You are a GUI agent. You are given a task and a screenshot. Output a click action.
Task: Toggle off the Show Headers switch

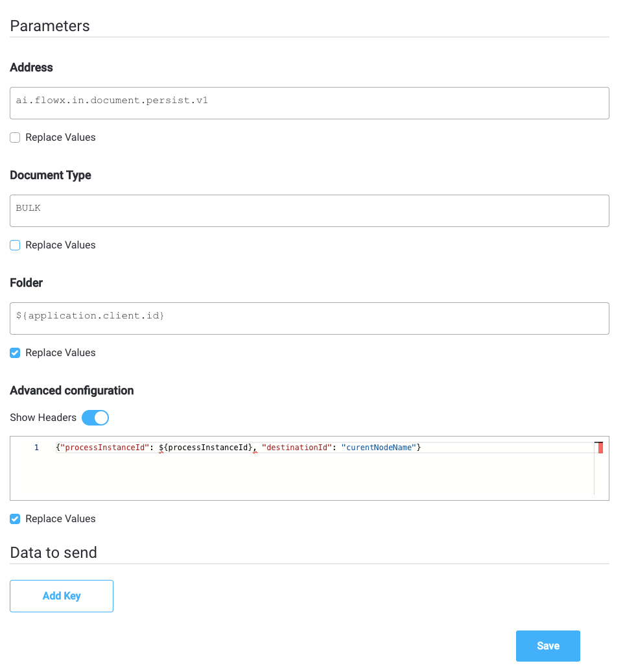click(95, 418)
